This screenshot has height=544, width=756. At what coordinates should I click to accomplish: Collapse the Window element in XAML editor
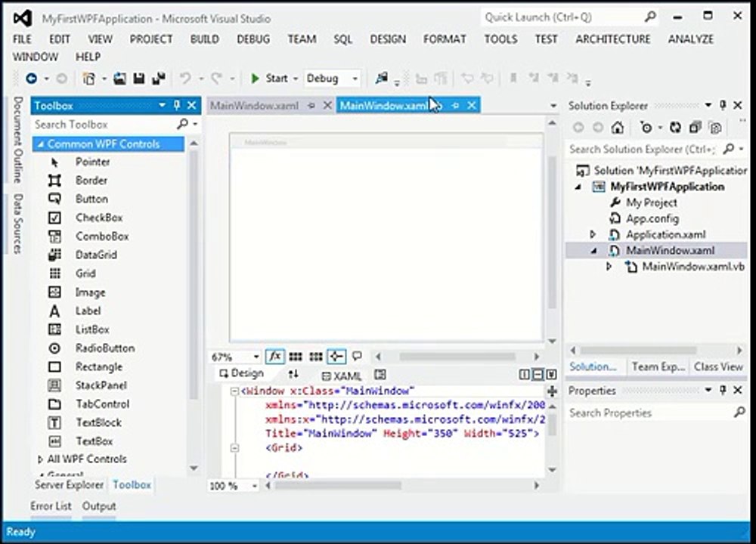[x=234, y=391]
